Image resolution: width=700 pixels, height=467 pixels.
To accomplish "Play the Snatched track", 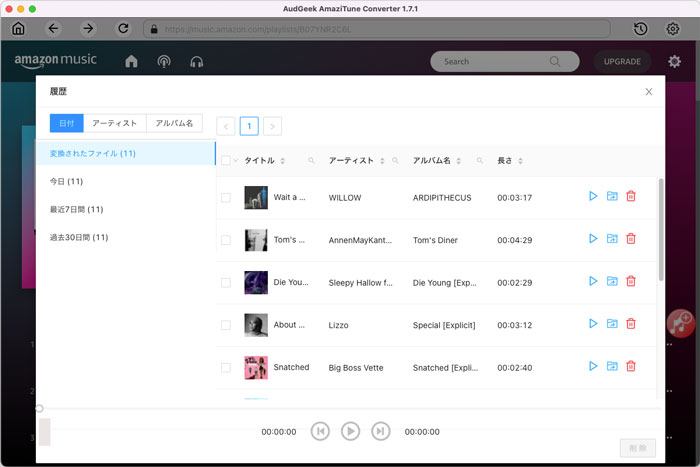I will [x=593, y=366].
